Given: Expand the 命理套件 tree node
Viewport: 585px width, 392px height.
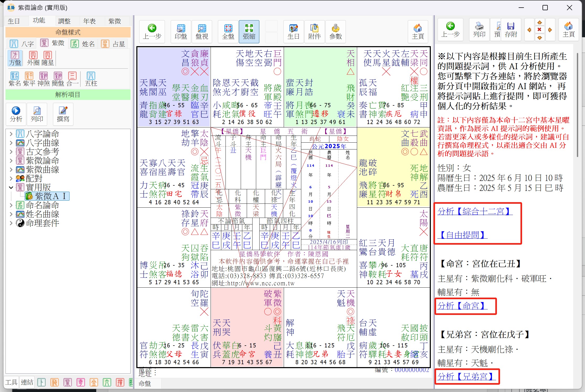Looking at the screenshot, I should (11, 223).
